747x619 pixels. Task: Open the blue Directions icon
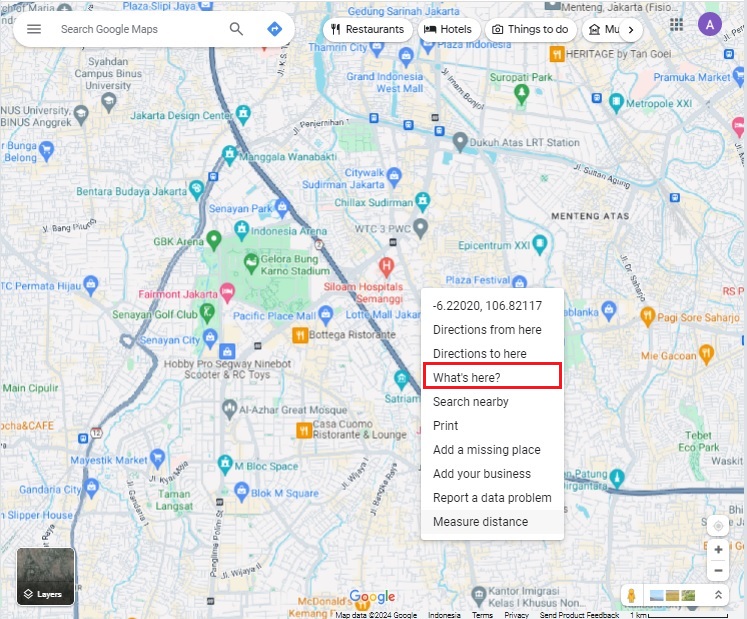(274, 29)
